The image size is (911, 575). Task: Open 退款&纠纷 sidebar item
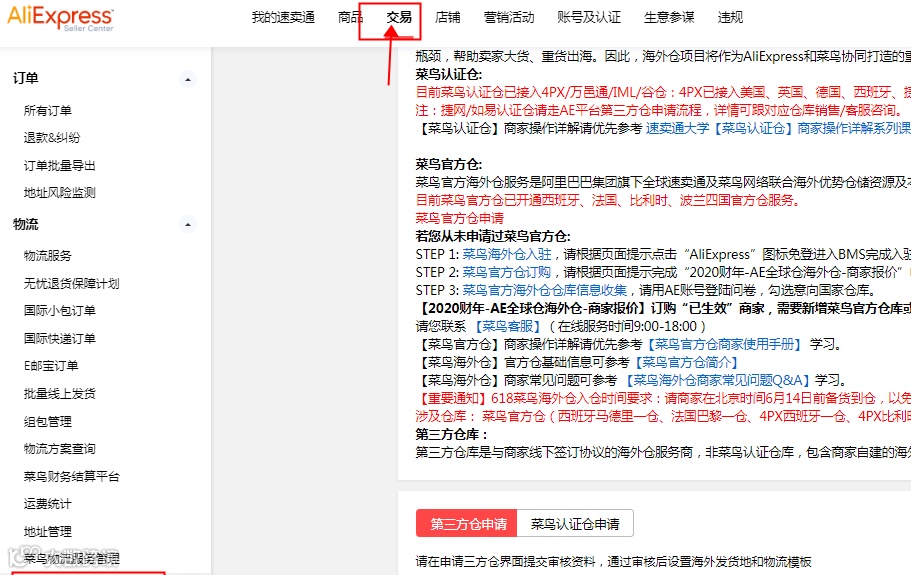pos(52,138)
